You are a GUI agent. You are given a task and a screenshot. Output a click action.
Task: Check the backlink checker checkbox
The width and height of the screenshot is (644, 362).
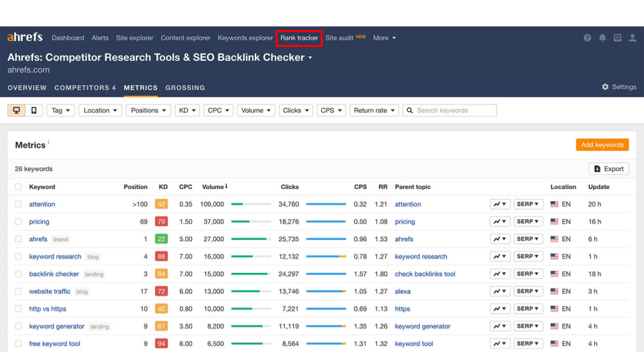point(18,274)
